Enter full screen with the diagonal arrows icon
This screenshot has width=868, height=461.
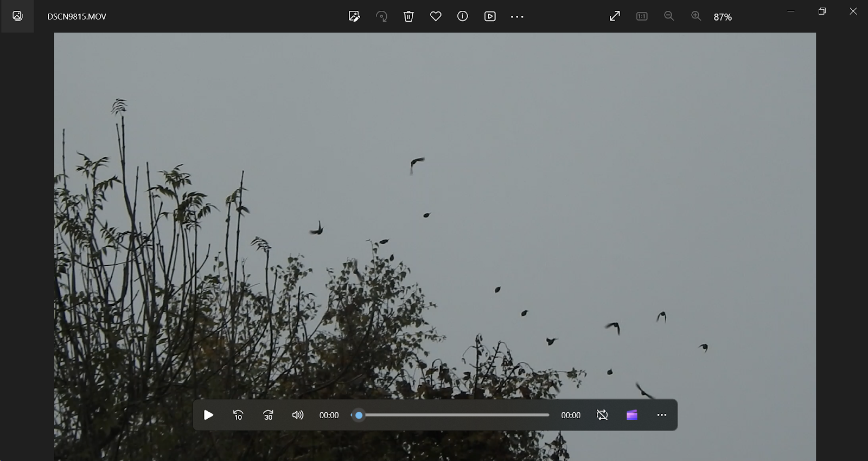[x=615, y=16]
